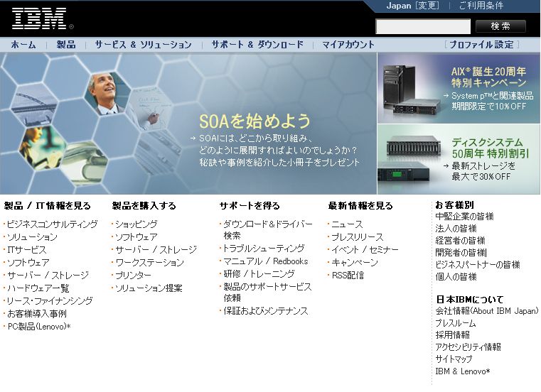Image resolution: width=541 pixels, height=392 pixels.
Task: Click the 検索 search button
Action: click(500, 26)
